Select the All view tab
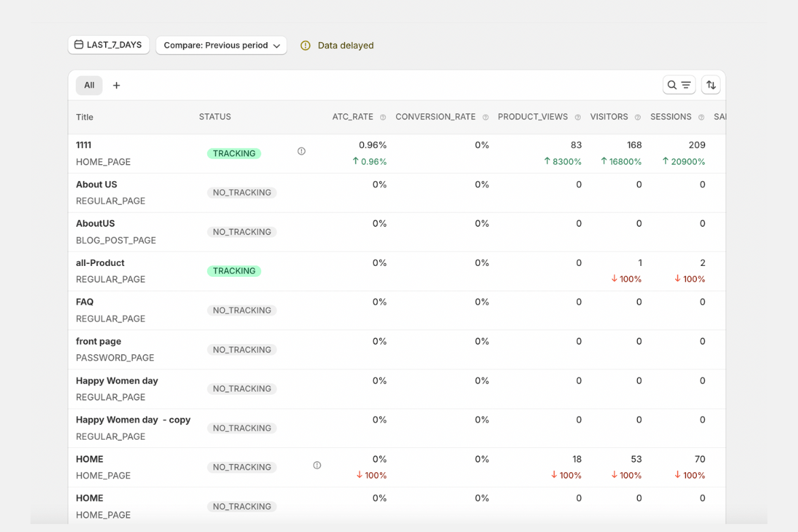 click(89, 85)
